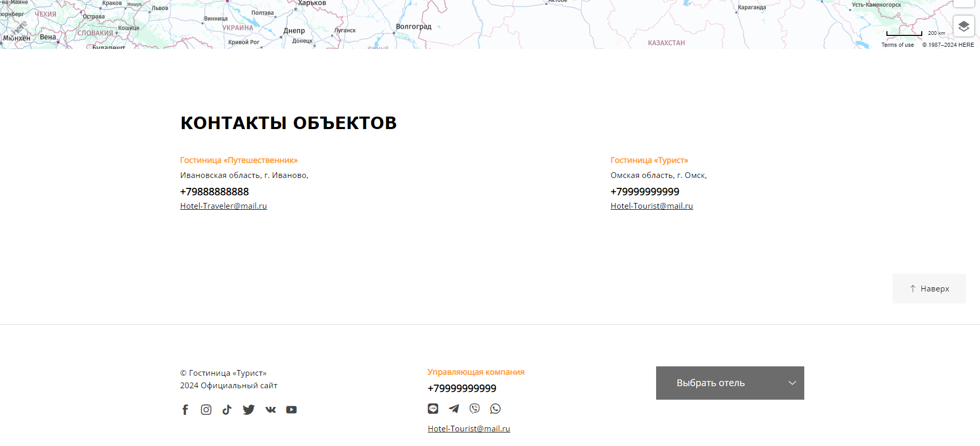Open the map layers selector
This screenshot has width=980, height=446.
tap(963, 26)
